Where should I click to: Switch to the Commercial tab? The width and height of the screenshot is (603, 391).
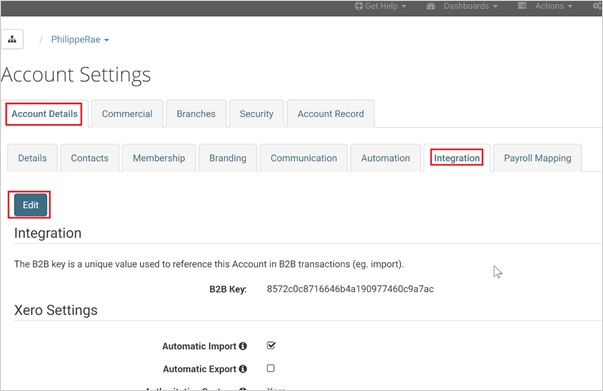point(127,114)
